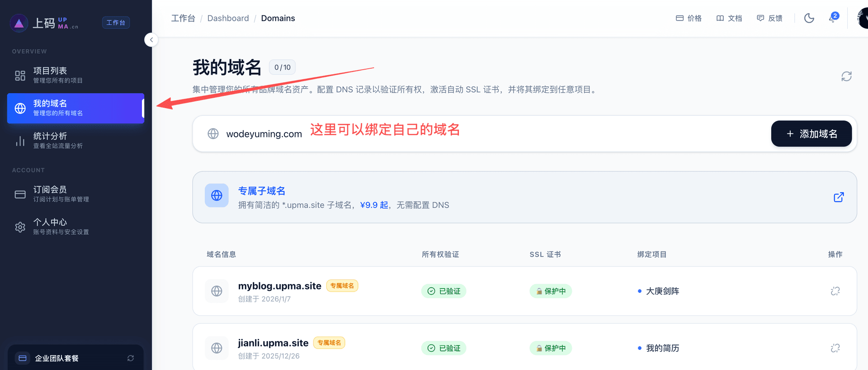This screenshot has height=370, width=868.
Task: Refresh the 企业团队套餐 plan icon
Action: [131, 358]
